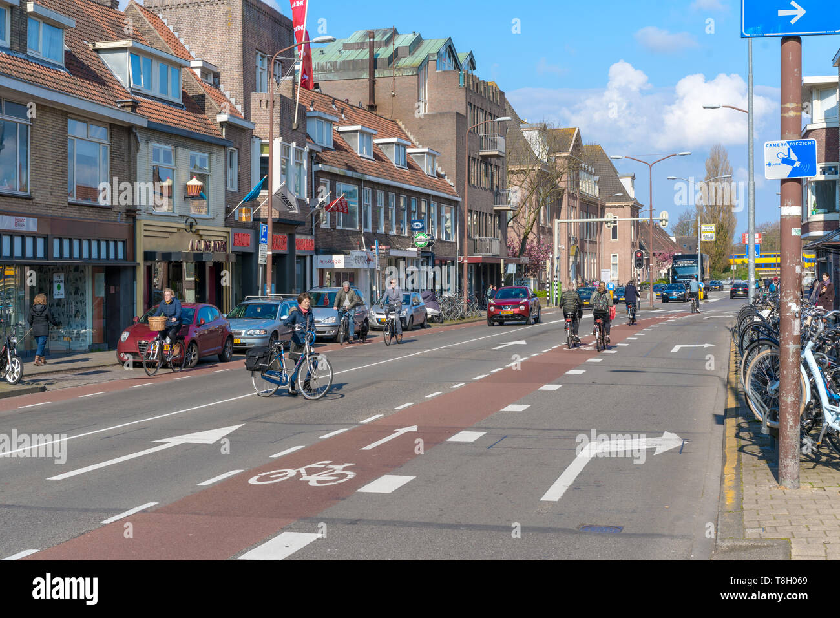
Task: Click the large nearest straight-ahead arrow in left lane
Action: [x=145, y=451]
